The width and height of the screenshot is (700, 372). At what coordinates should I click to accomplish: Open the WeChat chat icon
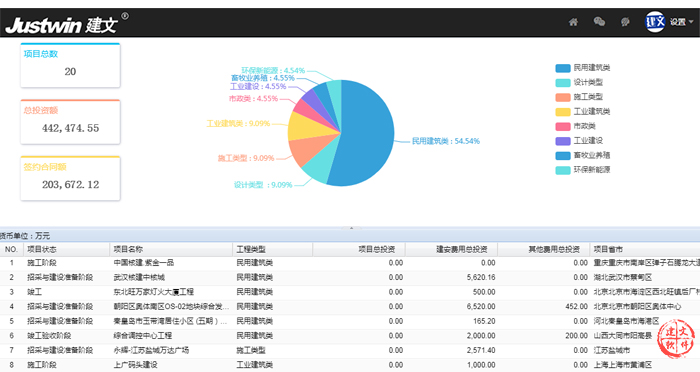(x=599, y=21)
